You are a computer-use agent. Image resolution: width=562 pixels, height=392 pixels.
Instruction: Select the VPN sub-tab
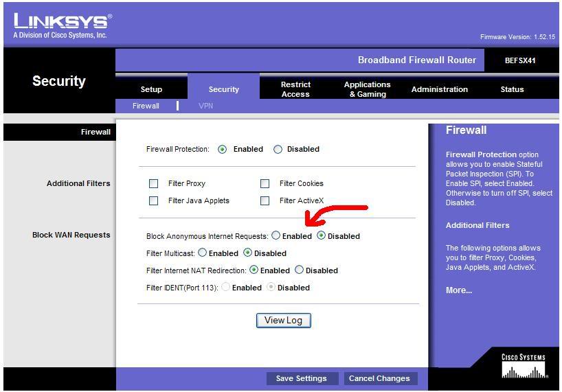coord(205,106)
